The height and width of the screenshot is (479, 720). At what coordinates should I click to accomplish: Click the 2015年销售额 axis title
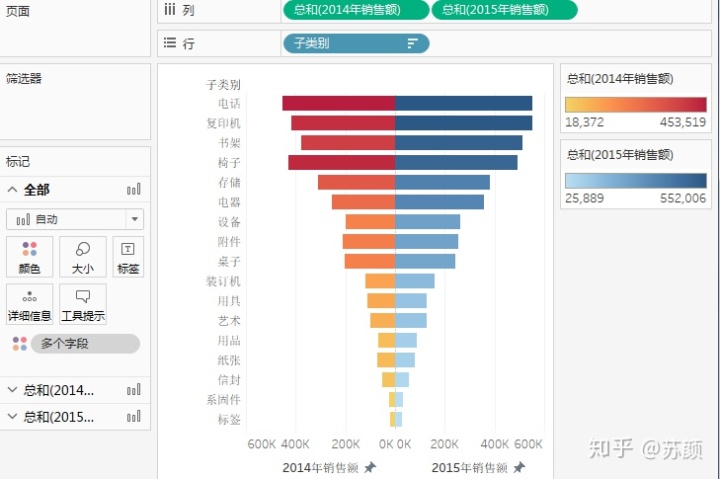469,468
